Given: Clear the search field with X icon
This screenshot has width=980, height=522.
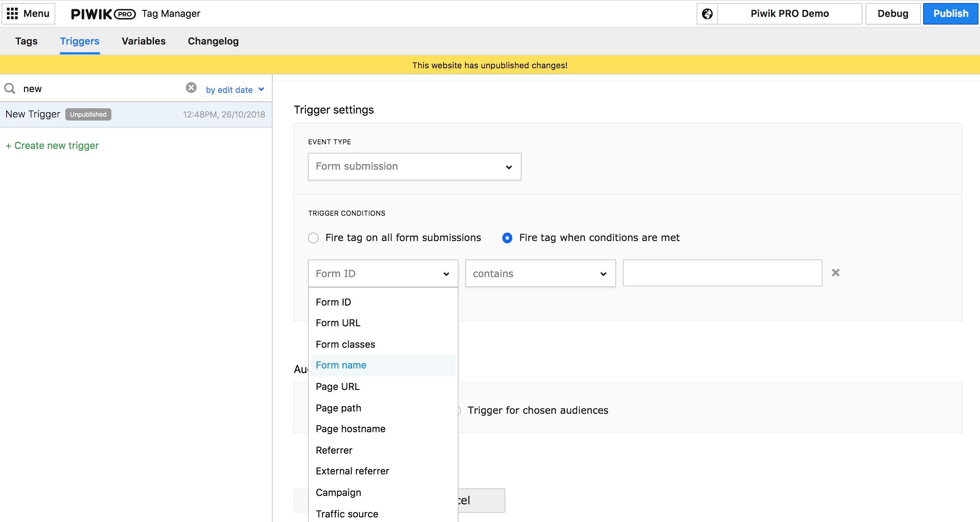Looking at the screenshot, I should (x=191, y=88).
